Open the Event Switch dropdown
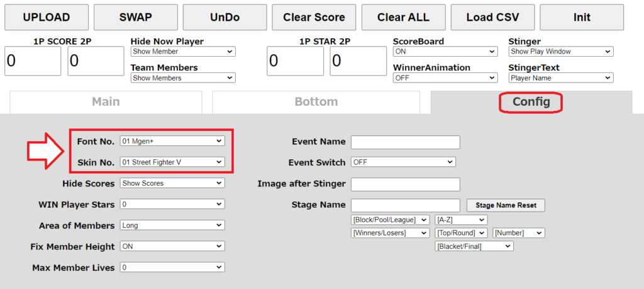Image resolution: width=644 pixels, height=289 pixels. pos(403,162)
